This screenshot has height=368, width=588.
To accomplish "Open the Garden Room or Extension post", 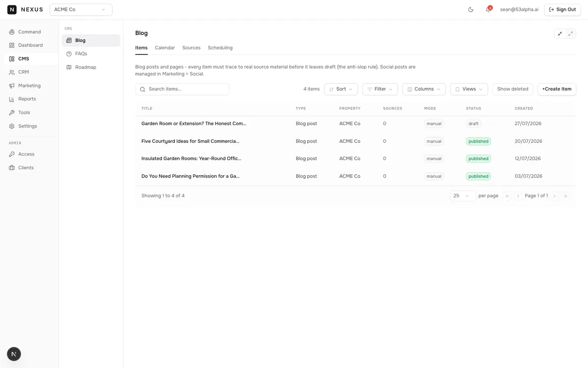I will click(x=194, y=124).
